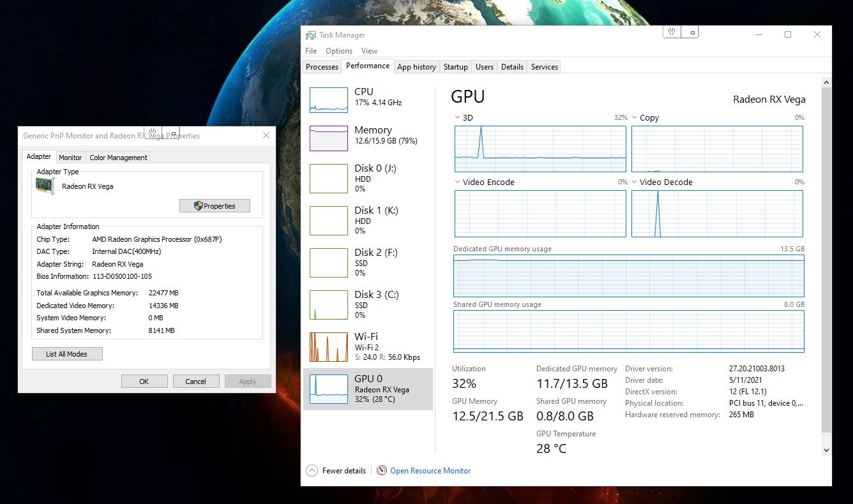Open the Options menu
This screenshot has height=504, width=853.
pos(339,51)
